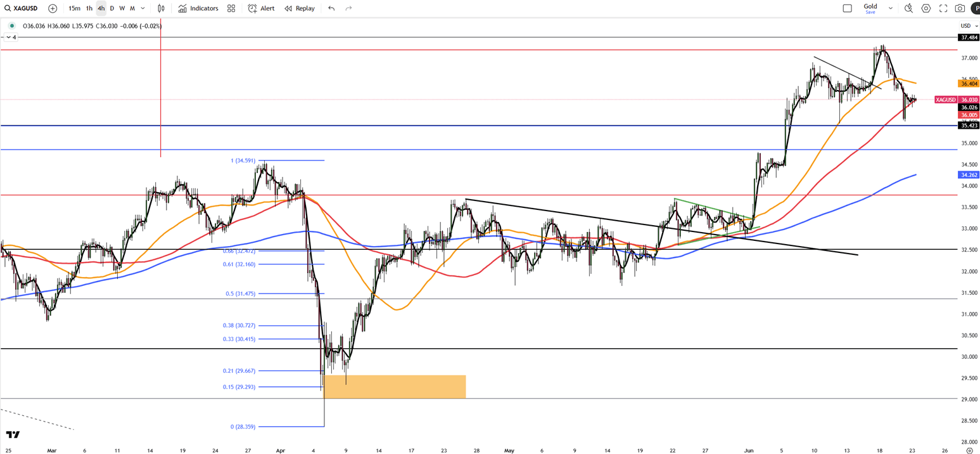Open the USD currency dropdown

coord(966,25)
